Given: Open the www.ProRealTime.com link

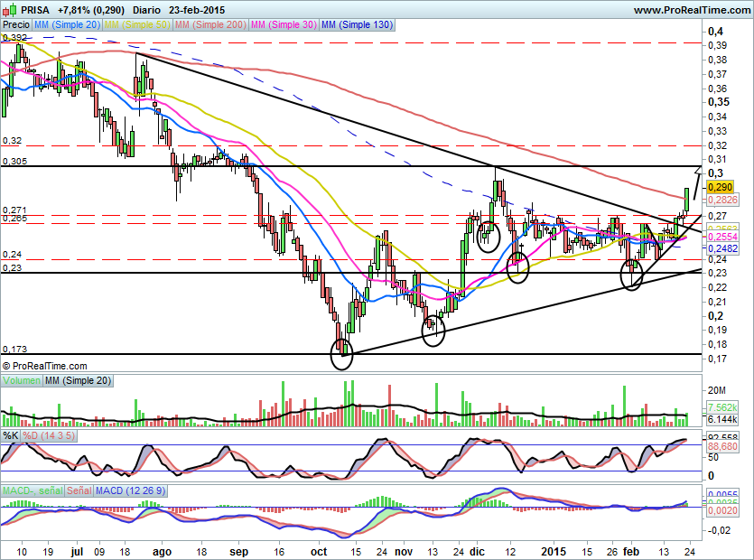Looking at the screenshot, I should point(692,10).
